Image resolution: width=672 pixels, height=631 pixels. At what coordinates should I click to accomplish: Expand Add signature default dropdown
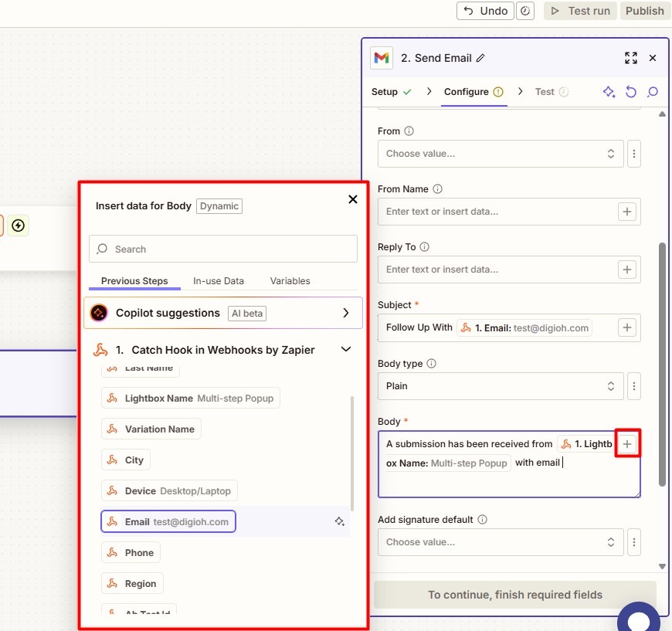point(500,542)
